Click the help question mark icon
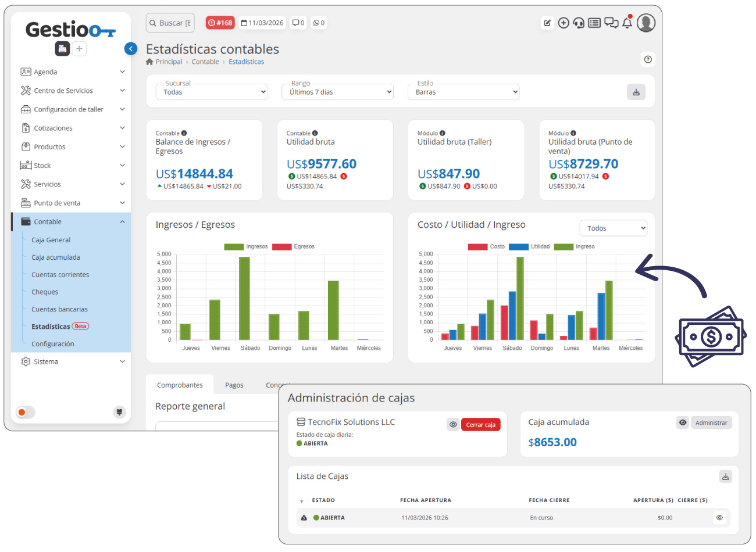The image size is (756, 552). pos(648,59)
